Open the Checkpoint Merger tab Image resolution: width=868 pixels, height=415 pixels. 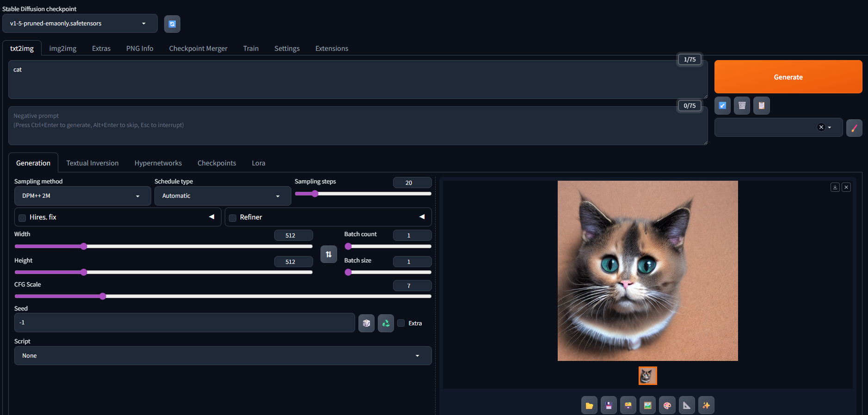(198, 49)
